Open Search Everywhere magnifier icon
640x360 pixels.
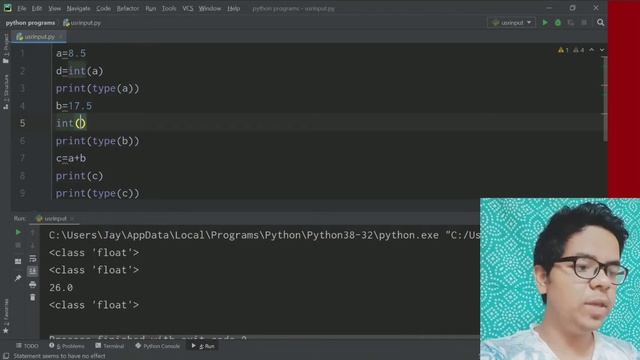point(600,22)
